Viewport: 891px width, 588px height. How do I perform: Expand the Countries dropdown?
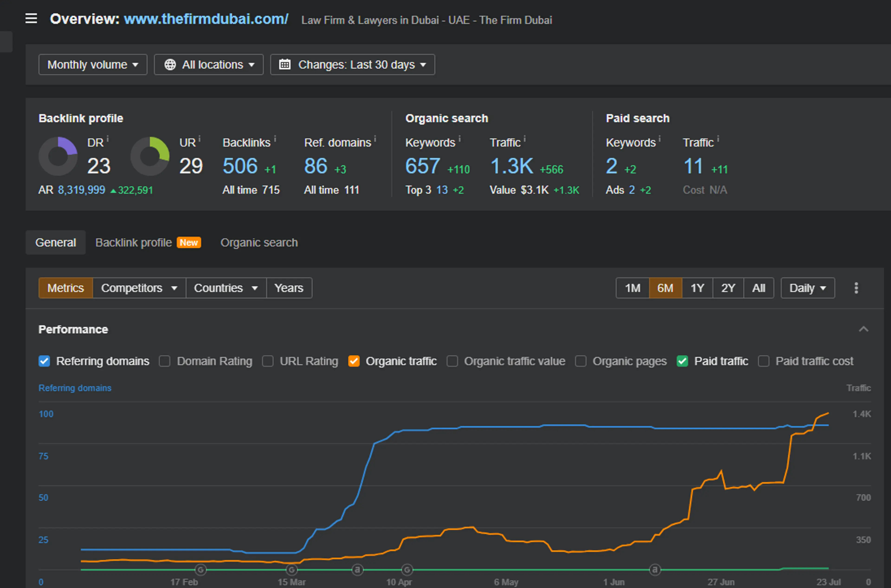226,288
